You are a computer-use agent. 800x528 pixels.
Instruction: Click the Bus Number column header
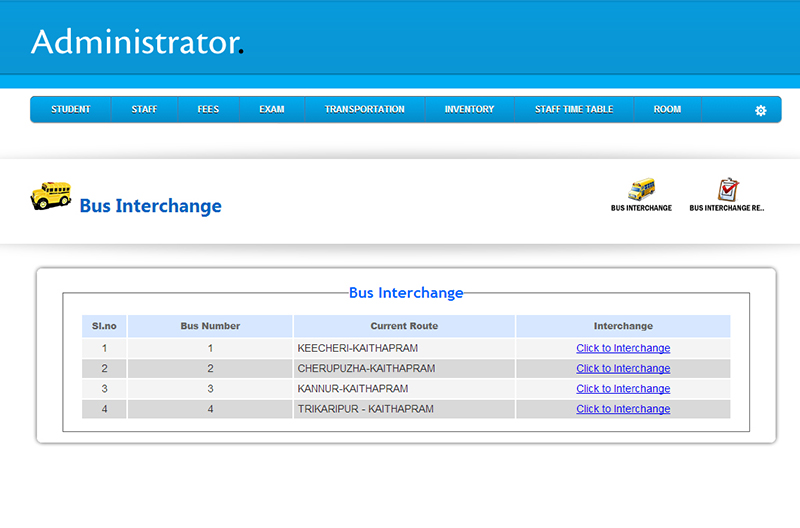click(x=210, y=326)
